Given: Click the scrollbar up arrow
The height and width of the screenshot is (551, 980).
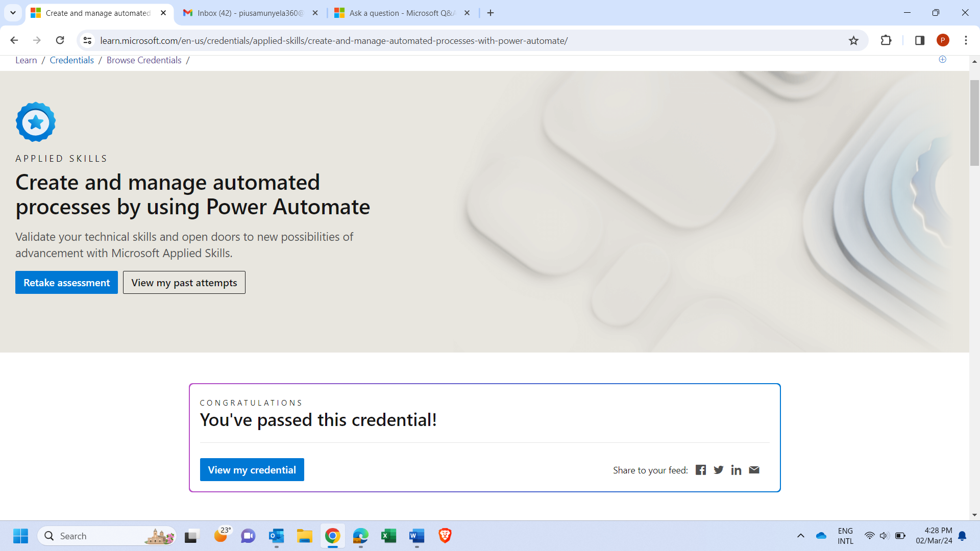Looking at the screenshot, I should pyautogui.click(x=974, y=61).
